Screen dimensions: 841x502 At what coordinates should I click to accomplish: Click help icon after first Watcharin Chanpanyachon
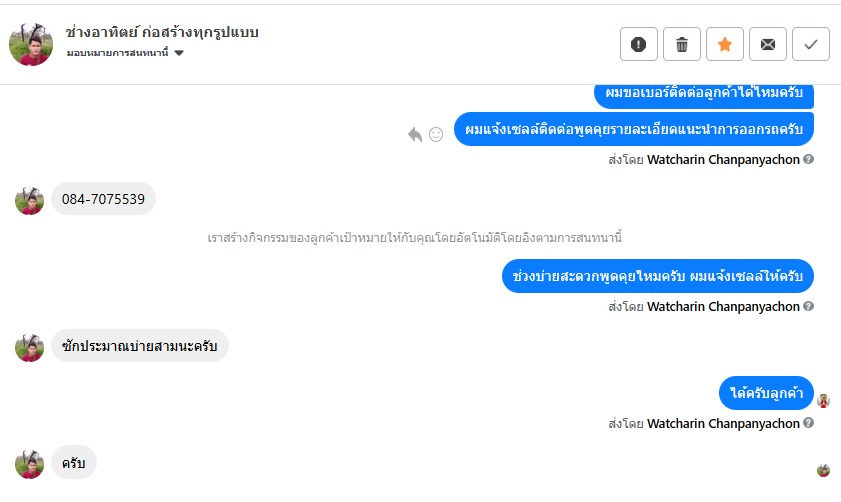click(x=809, y=159)
